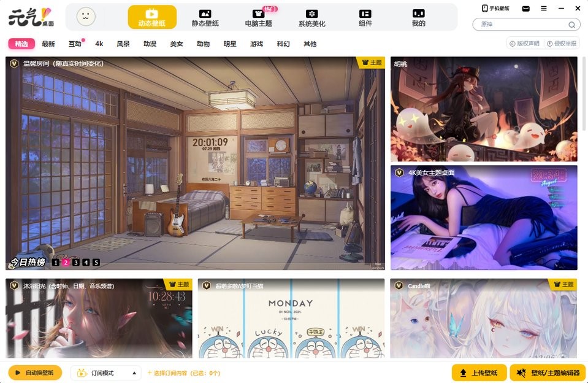Toggle 自动换壁纸 auto wallpaper change
Screen dimensions: 588x383
point(36,373)
